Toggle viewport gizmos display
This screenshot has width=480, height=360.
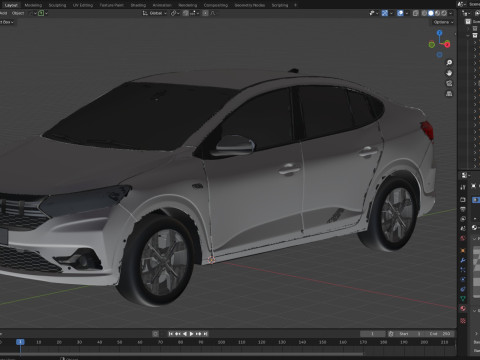pos(385,13)
